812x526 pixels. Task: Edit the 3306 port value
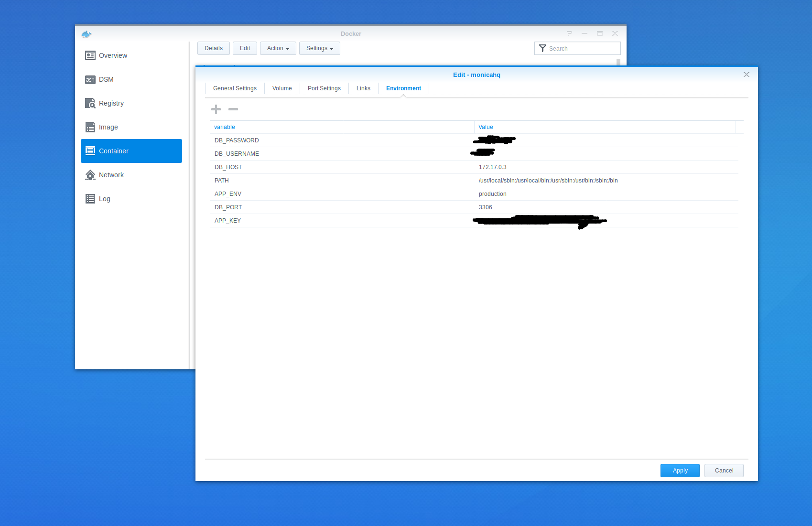click(485, 207)
